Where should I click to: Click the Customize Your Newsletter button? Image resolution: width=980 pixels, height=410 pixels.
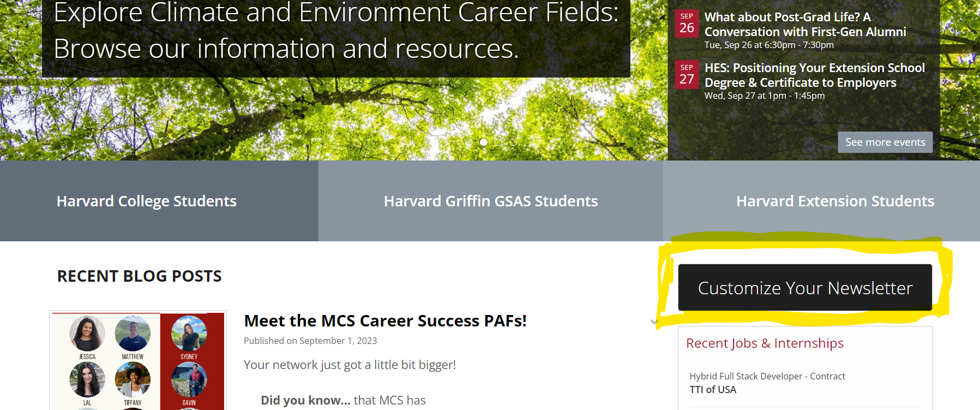pyautogui.click(x=804, y=288)
